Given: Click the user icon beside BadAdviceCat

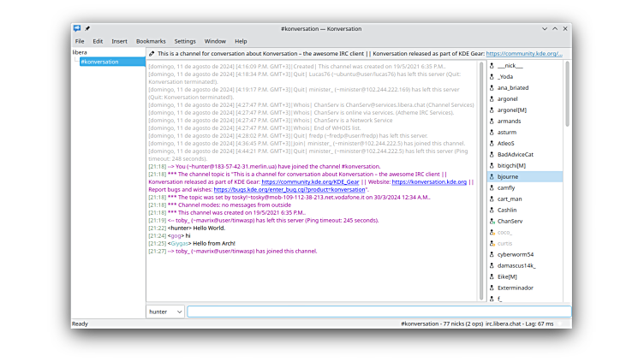Looking at the screenshot, I should (492, 154).
